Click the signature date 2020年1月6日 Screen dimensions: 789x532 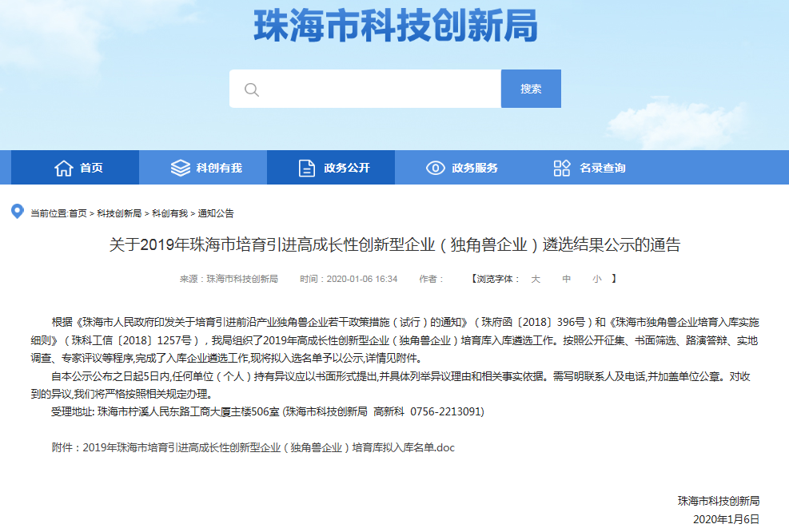coord(726,519)
